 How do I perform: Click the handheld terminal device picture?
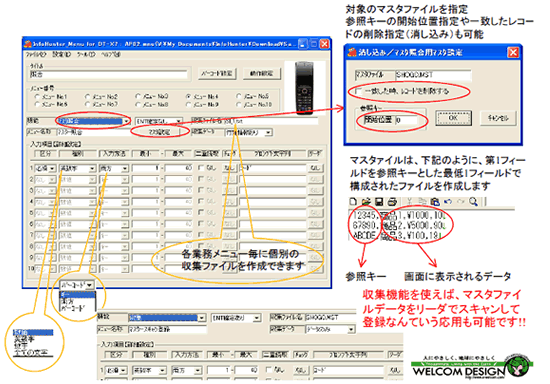coord(304,88)
